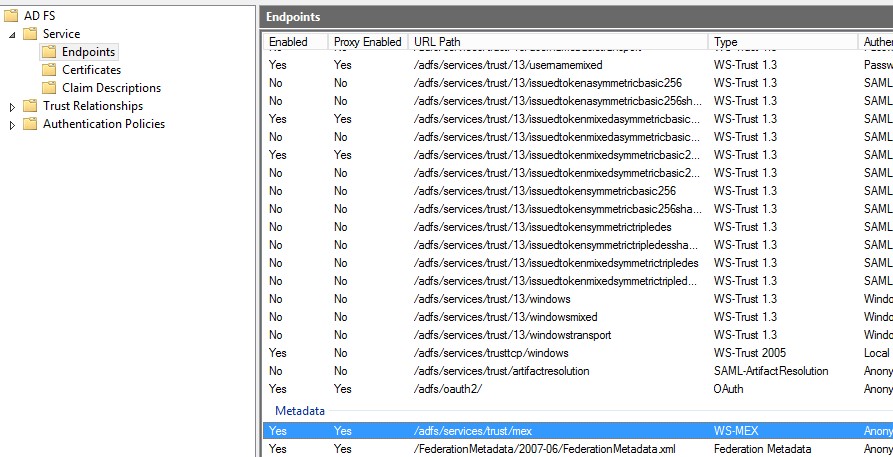This screenshot has height=457, width=893.
Task: Select the issuedtokensymmetrictripledessha... endpoint row
Action: point(578,245)
